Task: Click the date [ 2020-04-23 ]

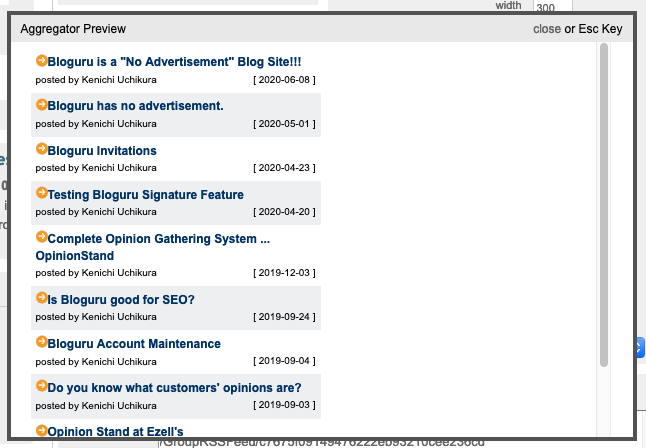Action: point(284,168)
